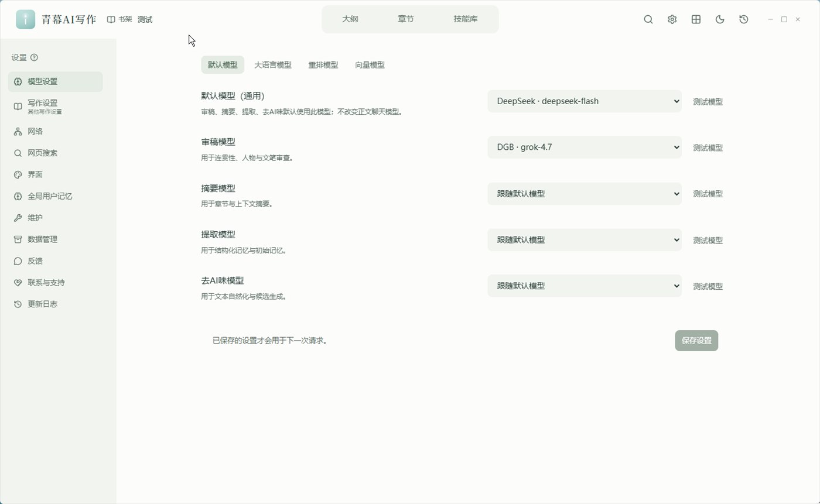
Task: Open the 摘要模型 dropdown
Action: click(585, 194)
